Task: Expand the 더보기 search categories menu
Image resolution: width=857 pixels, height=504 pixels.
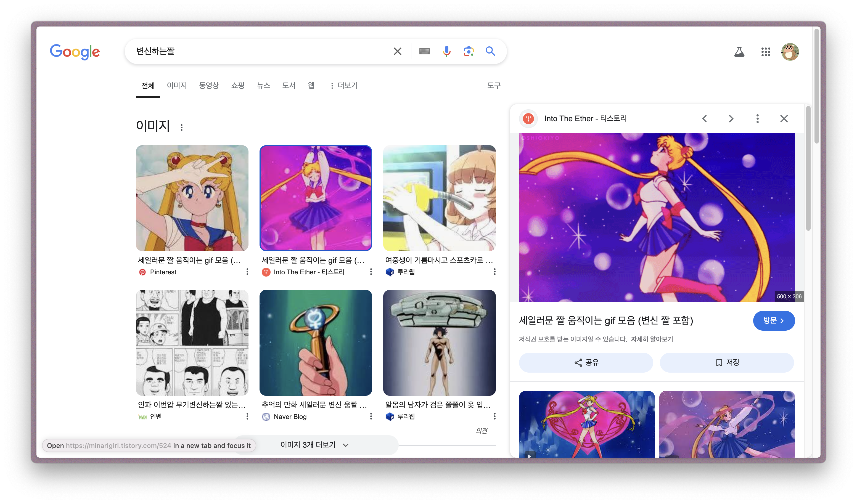Action: [x=344, y=86]
